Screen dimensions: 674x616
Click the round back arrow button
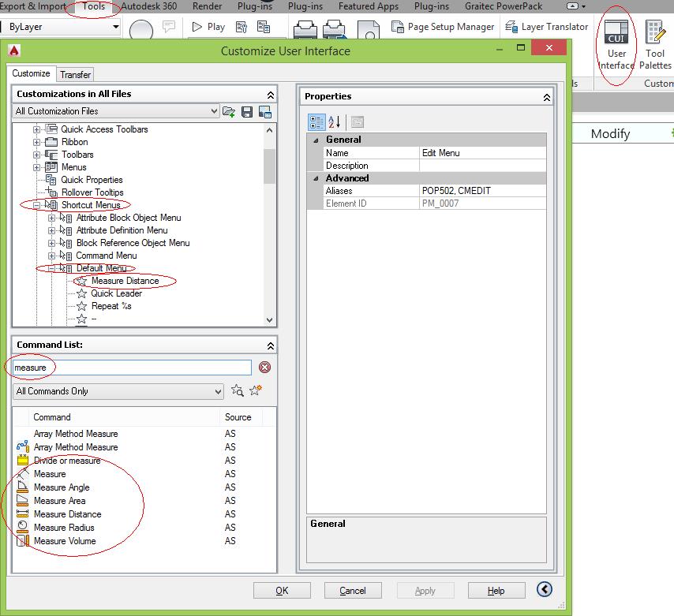click(x=545, y=589)
